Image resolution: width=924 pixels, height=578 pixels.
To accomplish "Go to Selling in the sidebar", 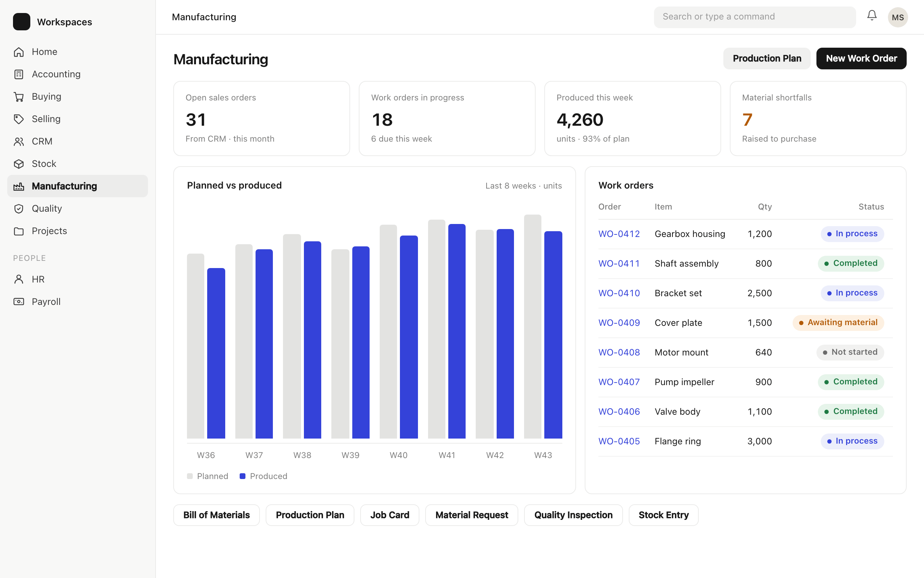I will point(78,119).
